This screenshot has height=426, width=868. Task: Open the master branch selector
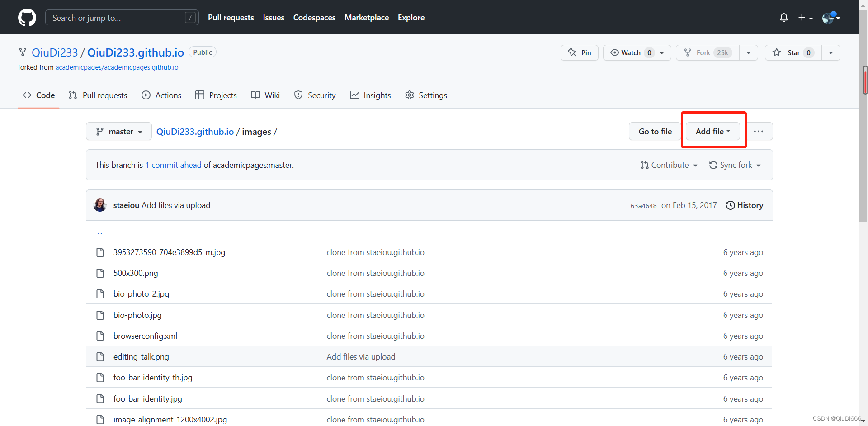(119, 132)
